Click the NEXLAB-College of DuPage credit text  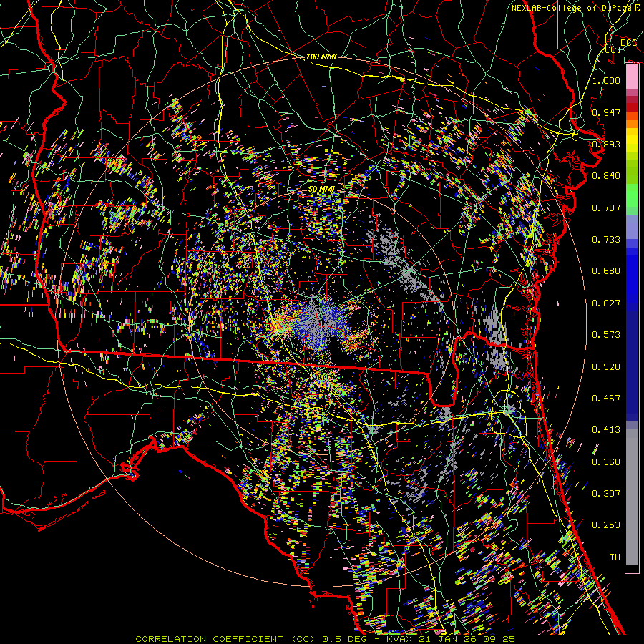tap(572, 8)
